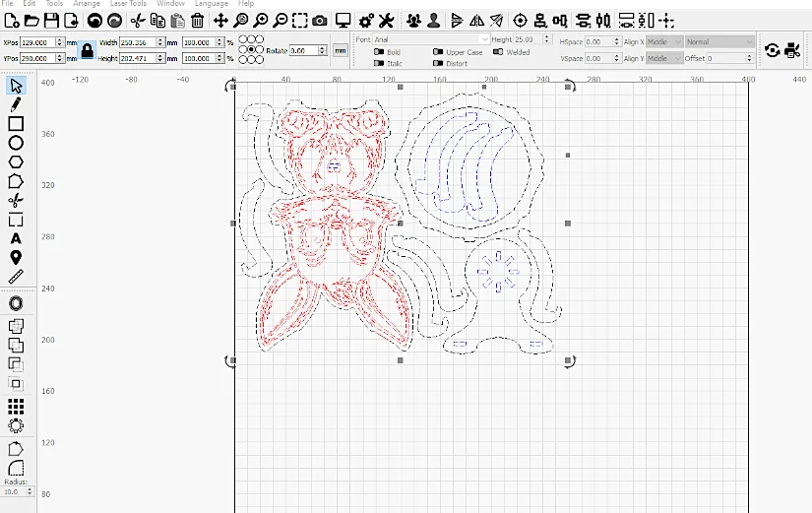Viewport: 812px width, 513px height.
Task: Click the trash Delete icon
Action: click(x=197, y=21)
